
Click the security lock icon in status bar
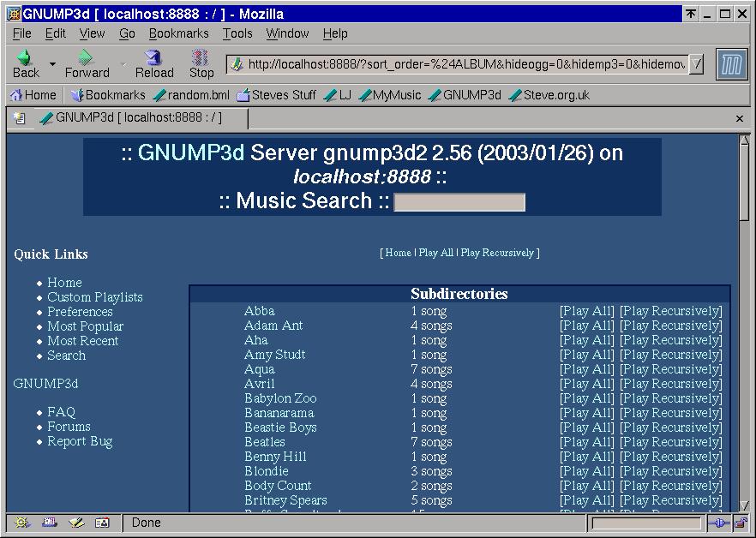[741, 523]
